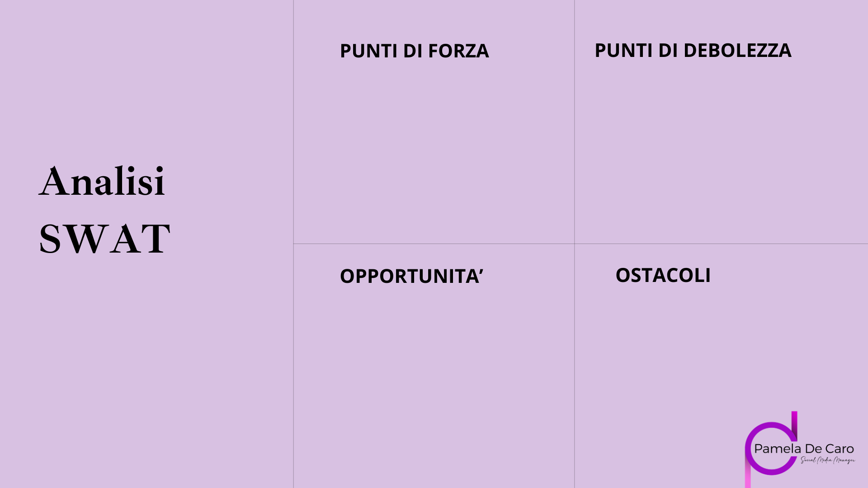The height and width of the screenshot is (488, 868).
Task: Click the intersection point of the grid lines
Action: [x=575, y=244]
